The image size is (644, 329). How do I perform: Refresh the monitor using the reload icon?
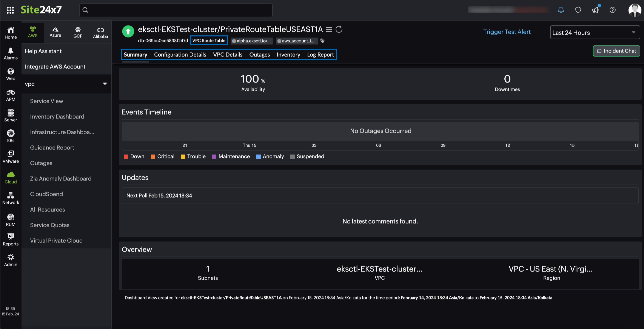pos(339,29)
